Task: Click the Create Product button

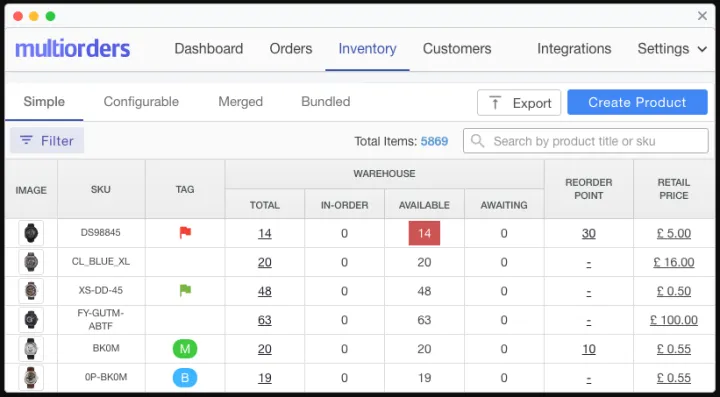Action: (637, 102)
